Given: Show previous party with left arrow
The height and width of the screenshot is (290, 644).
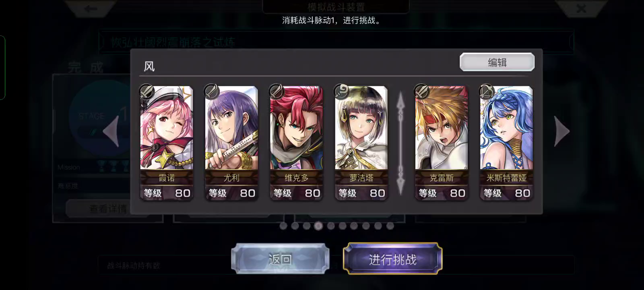Looking at the screenshot, I should pyautogui.click(x=111, y=131).
